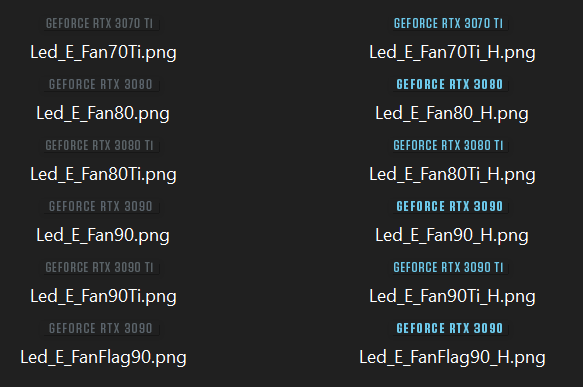Click the Led_E_Fan70Ti.png file name
The image size is (583, 387).
click(103, 52)
